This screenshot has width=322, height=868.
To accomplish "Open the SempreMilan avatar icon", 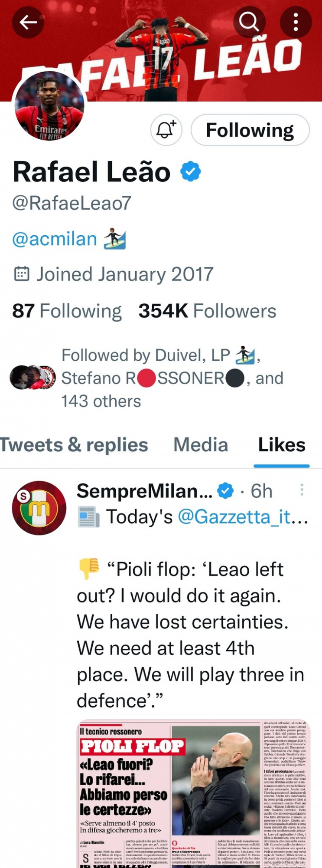I will 39,508.
